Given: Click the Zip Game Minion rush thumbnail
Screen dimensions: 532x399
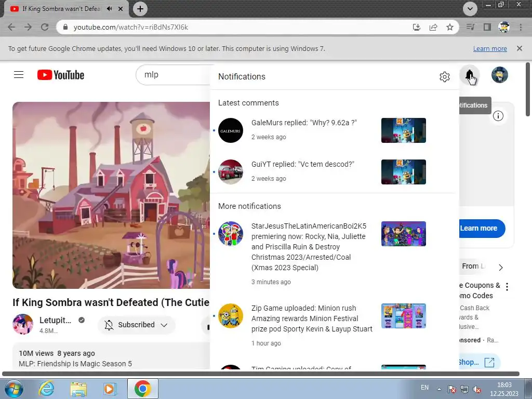Looking at the screenshot, I should pos(403,316).
